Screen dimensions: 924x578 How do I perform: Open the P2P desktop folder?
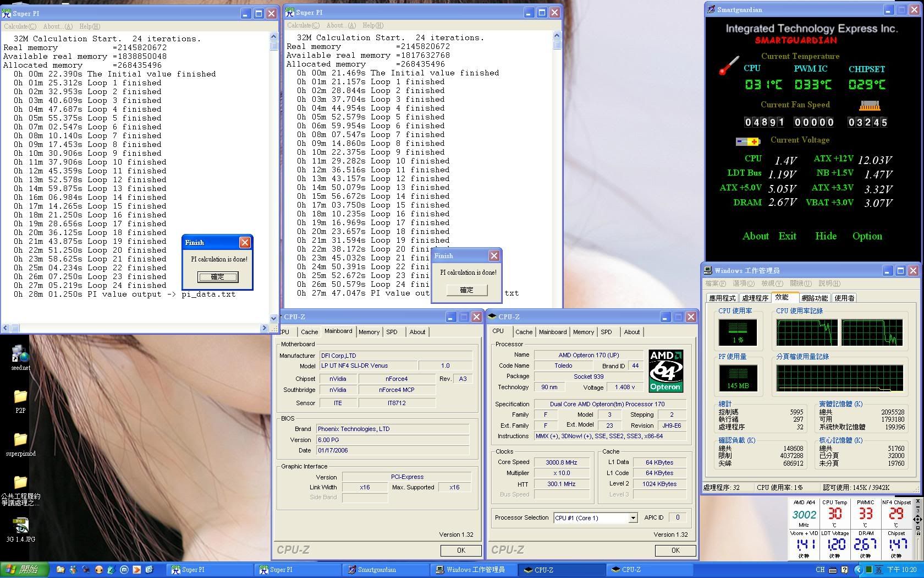tap(20, 401)
